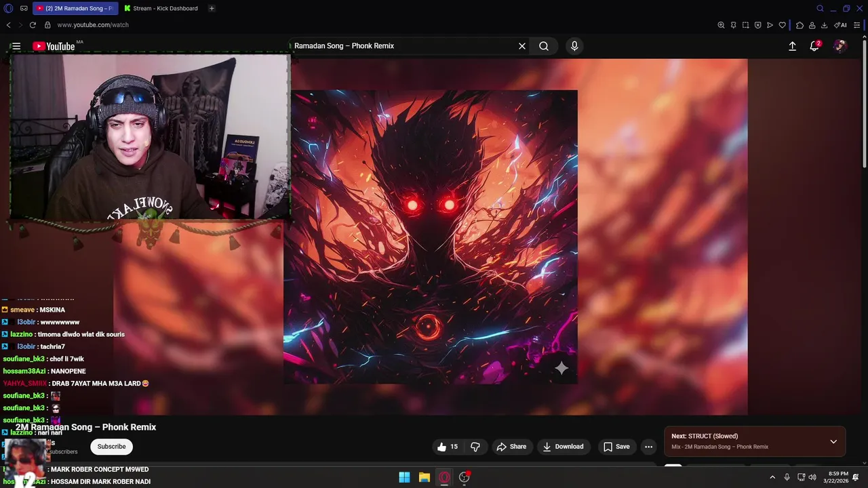
Task: Save the video to a playlist
Action: [617, 447]
